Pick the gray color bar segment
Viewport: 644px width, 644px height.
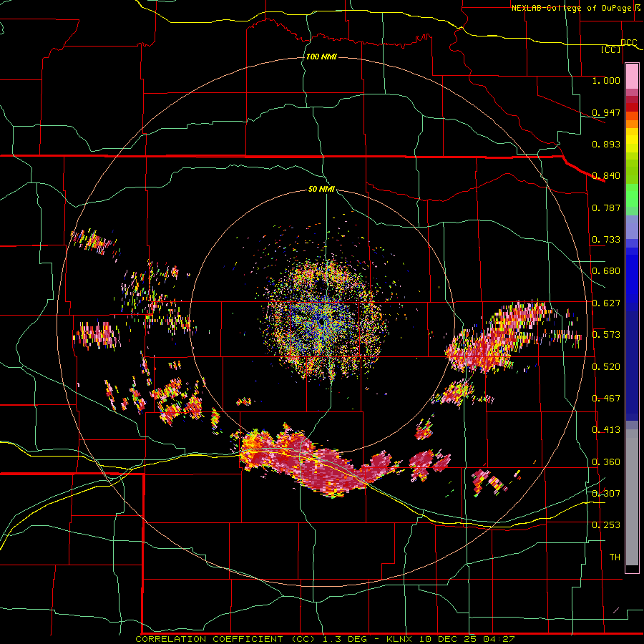pos(632,497)
